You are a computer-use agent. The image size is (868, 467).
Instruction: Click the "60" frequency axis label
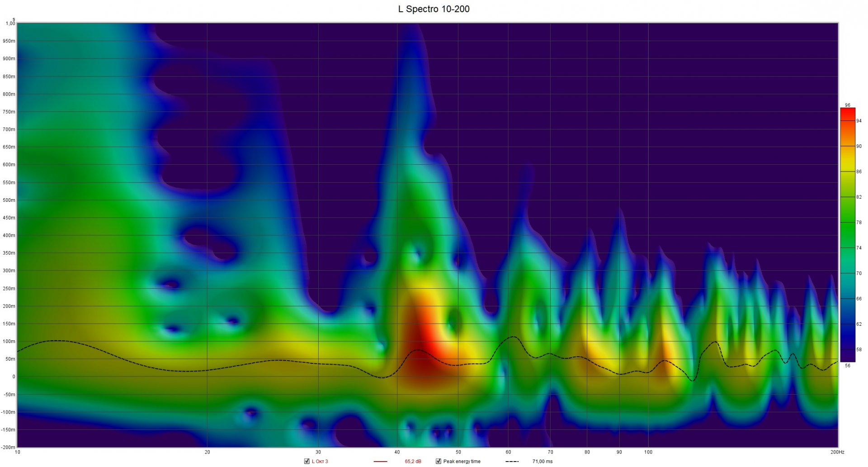[x=508, y=452]
